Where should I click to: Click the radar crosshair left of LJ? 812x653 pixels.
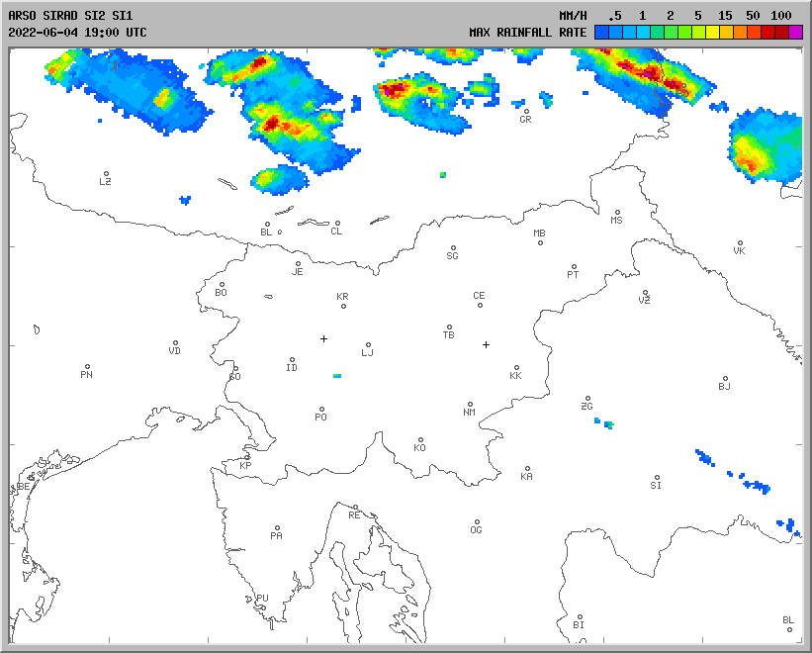click(x=323, y=338)
